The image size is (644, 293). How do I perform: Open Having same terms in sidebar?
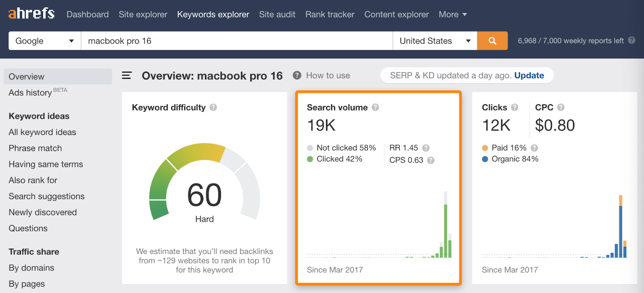(x=46, y=164)
